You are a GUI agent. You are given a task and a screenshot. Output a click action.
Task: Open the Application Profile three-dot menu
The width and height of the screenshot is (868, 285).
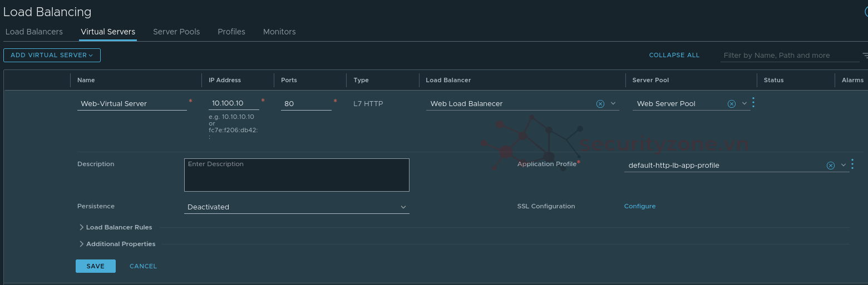tap(852, 164)
